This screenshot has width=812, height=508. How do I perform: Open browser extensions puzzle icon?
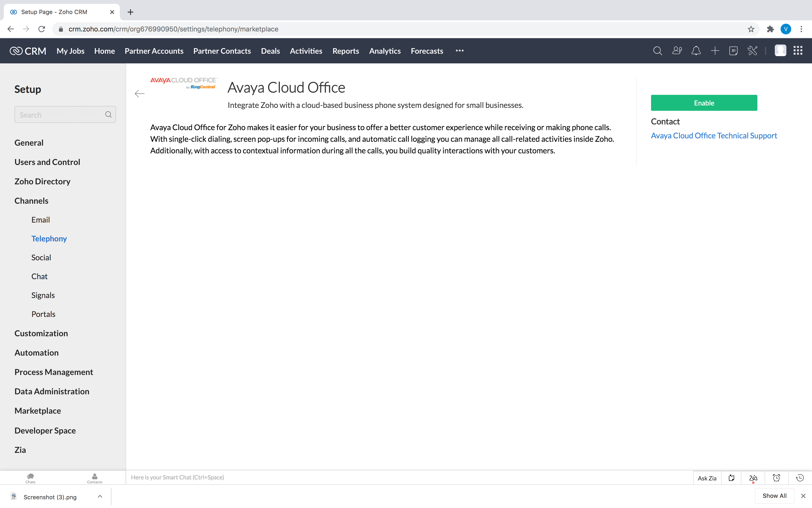[x=770, y=29]
